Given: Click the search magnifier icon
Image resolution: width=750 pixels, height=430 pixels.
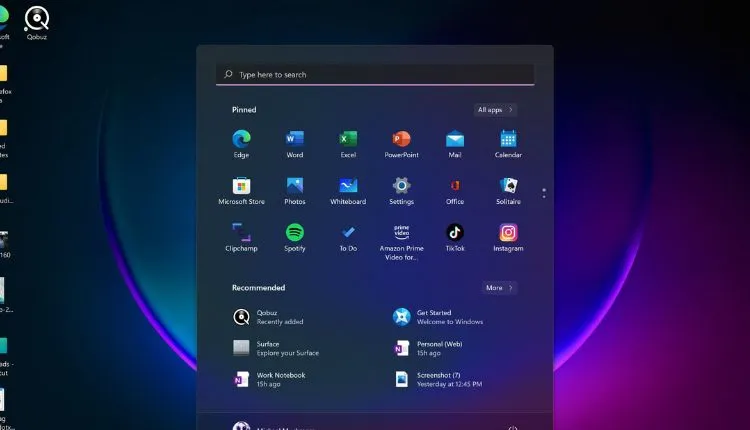Looking at the screenshot, I should pyautogui.click(x=229, y=74).
